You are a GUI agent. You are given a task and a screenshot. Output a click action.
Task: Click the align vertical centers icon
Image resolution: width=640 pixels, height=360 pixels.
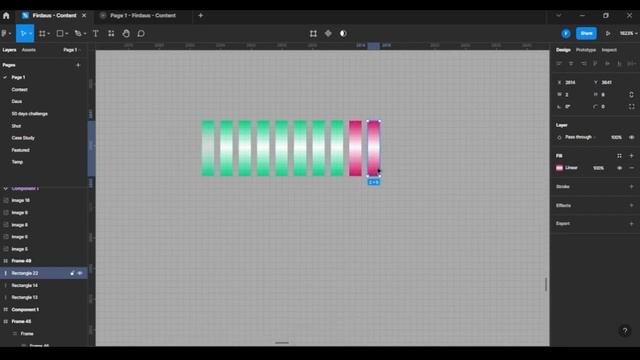point(607,64)
